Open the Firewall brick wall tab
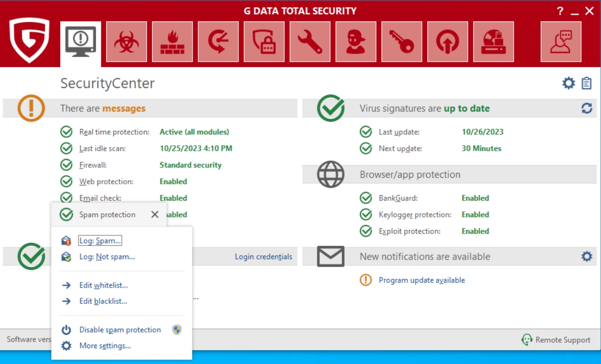601x364 pixels. click(x=172, y=42)
